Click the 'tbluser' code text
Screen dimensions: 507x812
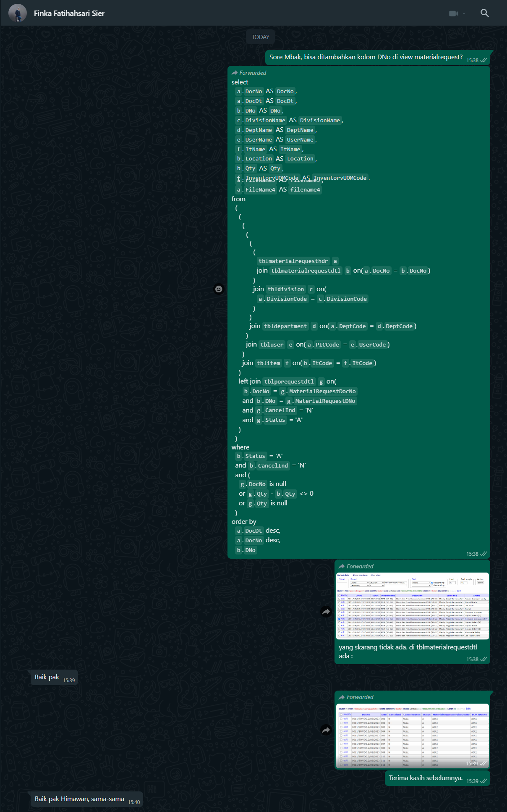pyautogui.click(x=272, y=345)
